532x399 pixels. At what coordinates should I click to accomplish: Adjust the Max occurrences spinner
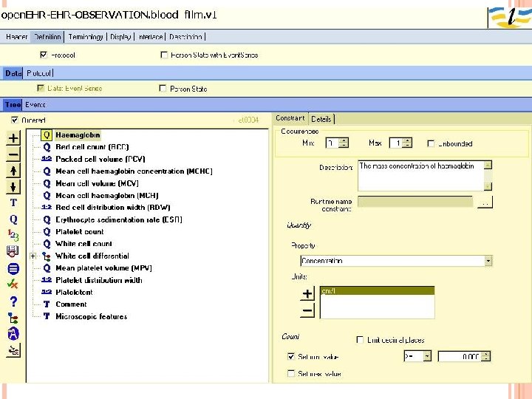point(407,143)
